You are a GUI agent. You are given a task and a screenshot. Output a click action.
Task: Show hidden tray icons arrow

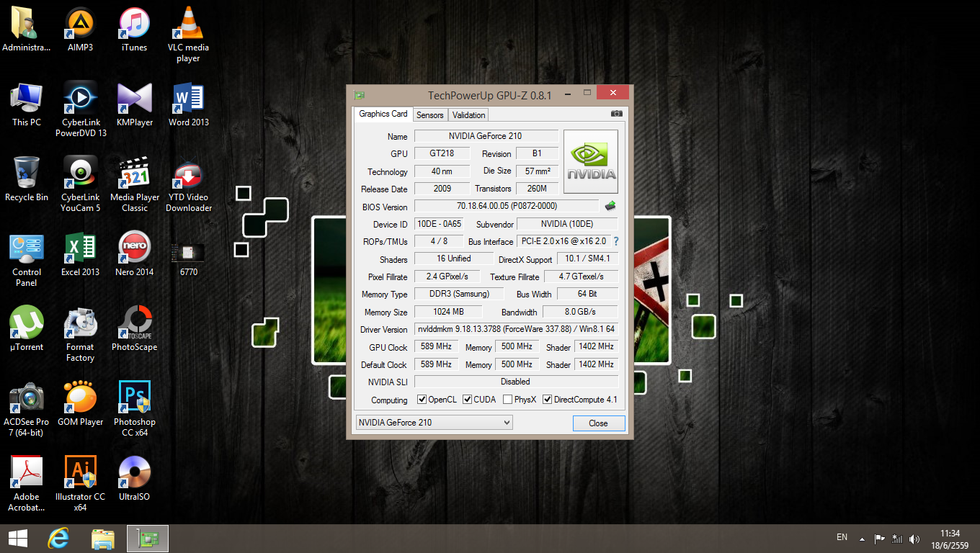[862, 539]
